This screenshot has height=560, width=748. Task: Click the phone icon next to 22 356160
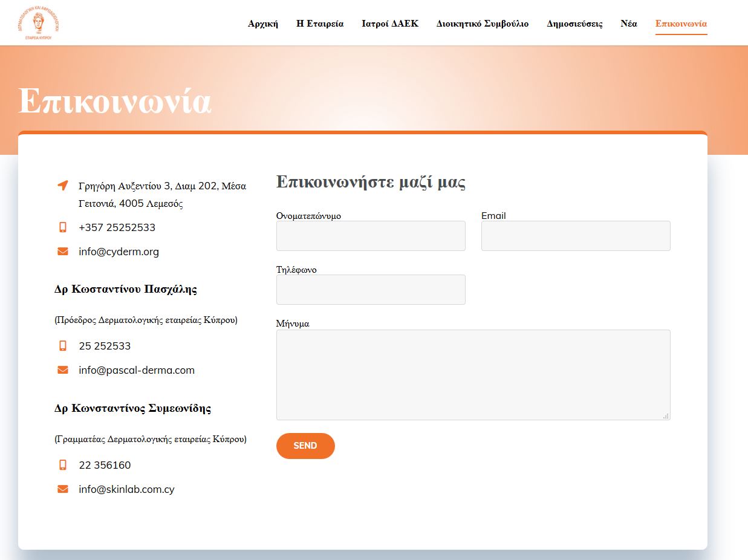[62, 465]
